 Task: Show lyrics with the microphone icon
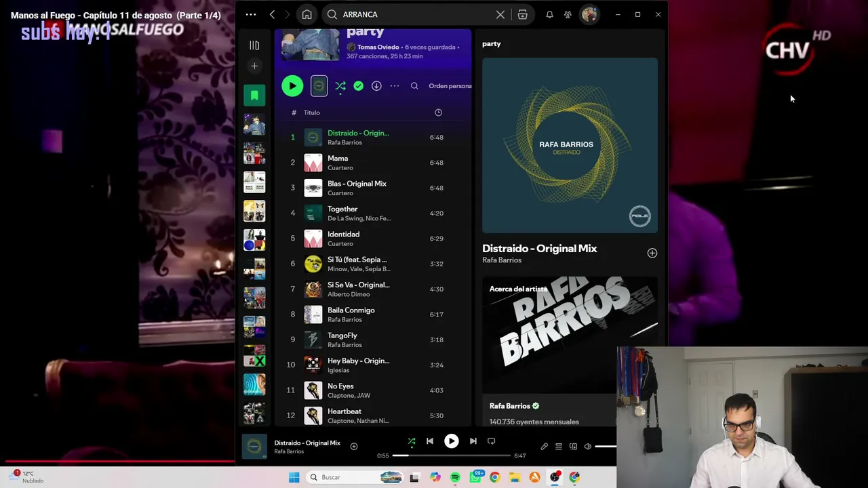[544, 447]
